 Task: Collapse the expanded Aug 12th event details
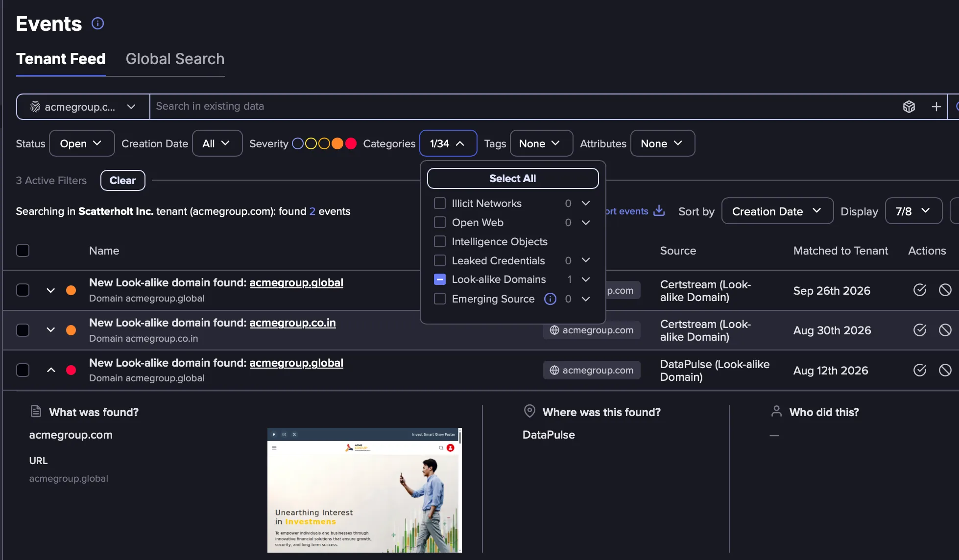tap(50, 370)
